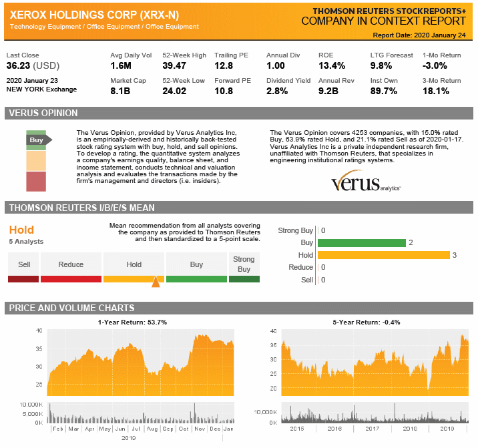Screen dimensions: 478x448
Task: Click the orange Hold bar showing 3 analysts
Action: (x=384, y=255)
